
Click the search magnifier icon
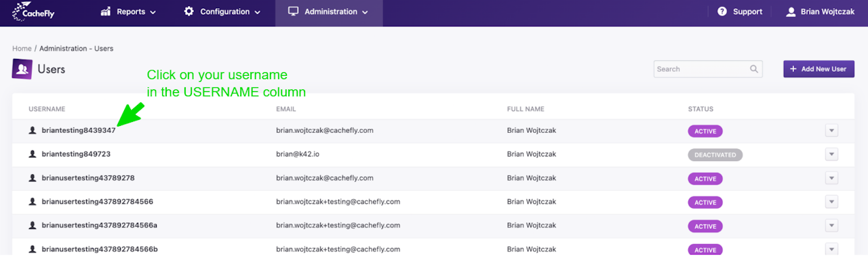[x=753, y=69]
